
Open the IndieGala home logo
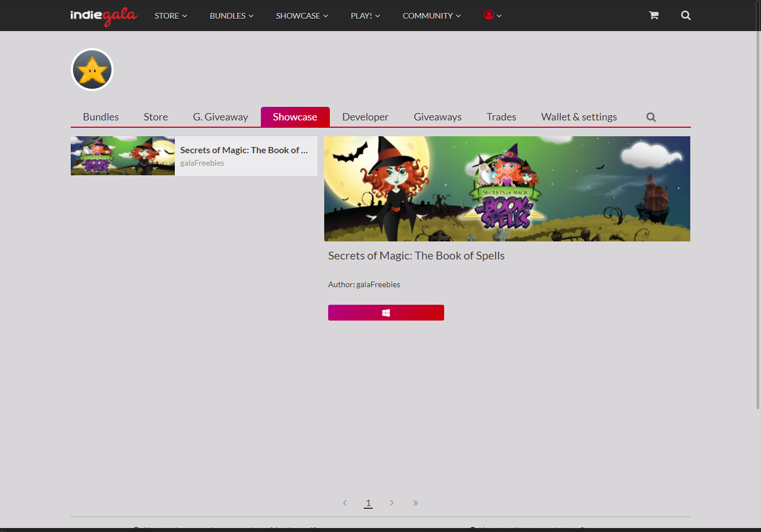(x=104, y=16)
